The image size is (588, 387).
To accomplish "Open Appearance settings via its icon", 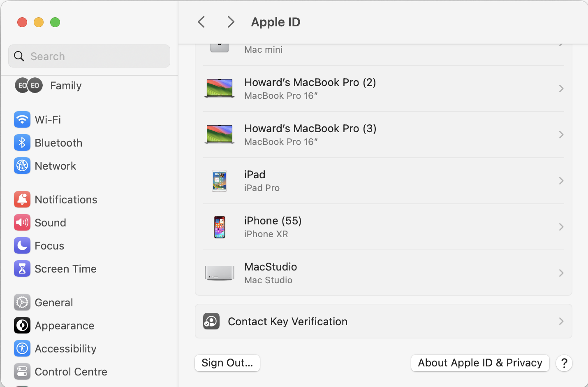I will click(22, 325).
